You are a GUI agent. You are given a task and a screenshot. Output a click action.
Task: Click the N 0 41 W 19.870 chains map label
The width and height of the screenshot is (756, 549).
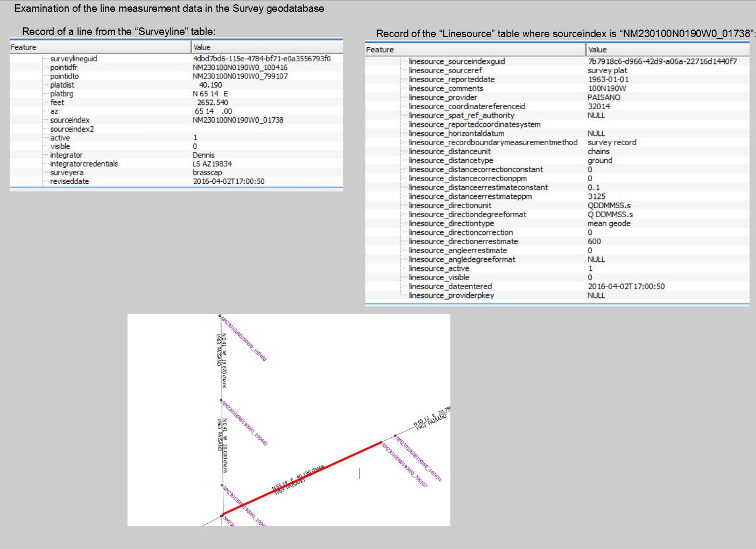[224, 360]
